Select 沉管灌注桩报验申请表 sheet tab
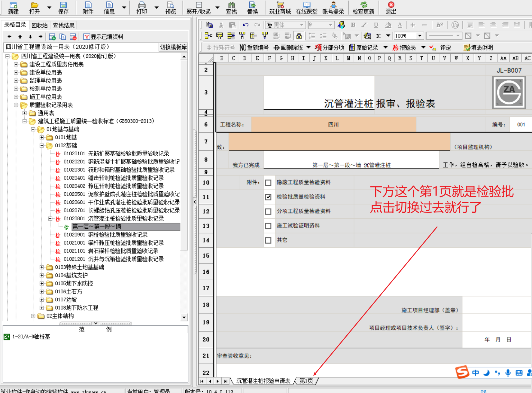532x393 pixels. pyautogui.click(x=263, y=381)
